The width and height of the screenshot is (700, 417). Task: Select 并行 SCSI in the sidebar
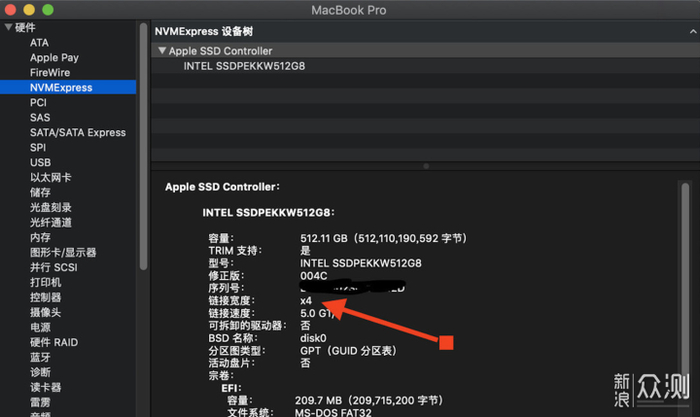point(54,267)
